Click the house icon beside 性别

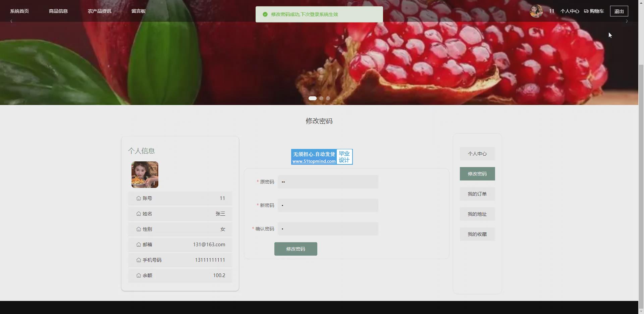click(139, 229)
